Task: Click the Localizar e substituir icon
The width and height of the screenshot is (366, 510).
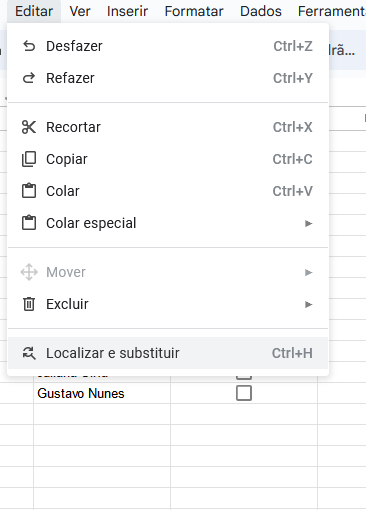Action: [x=29, y=353]
